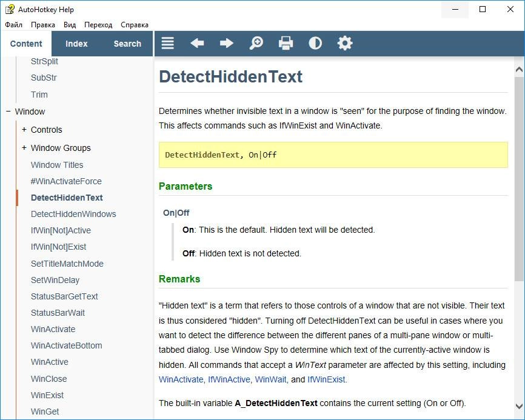The height and width of the screenshot is (420, 525).
Task: Open the StatusBarGetText topic
Action: [64, 296]
